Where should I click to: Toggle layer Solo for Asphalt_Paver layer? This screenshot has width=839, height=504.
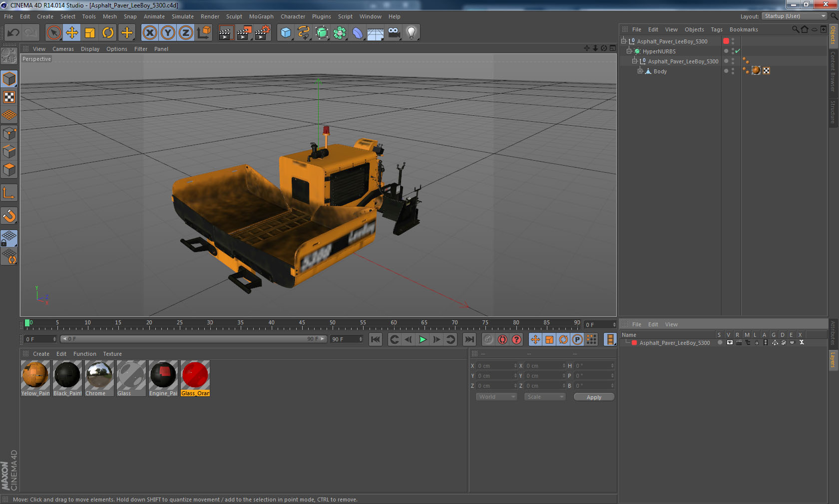(x=720, y=342)
